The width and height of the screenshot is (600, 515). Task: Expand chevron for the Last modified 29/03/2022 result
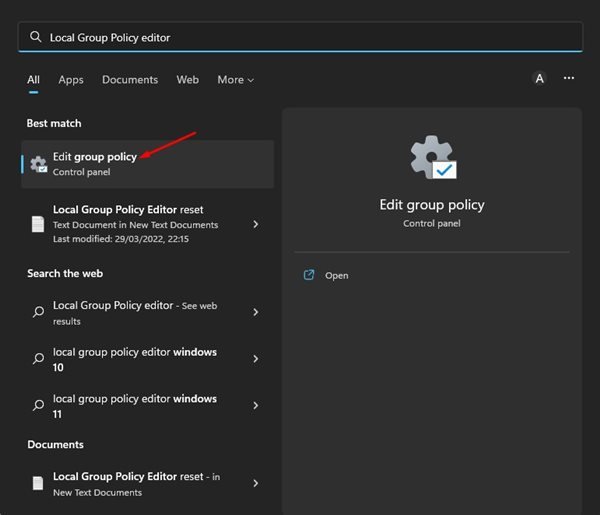pos(256,224)
